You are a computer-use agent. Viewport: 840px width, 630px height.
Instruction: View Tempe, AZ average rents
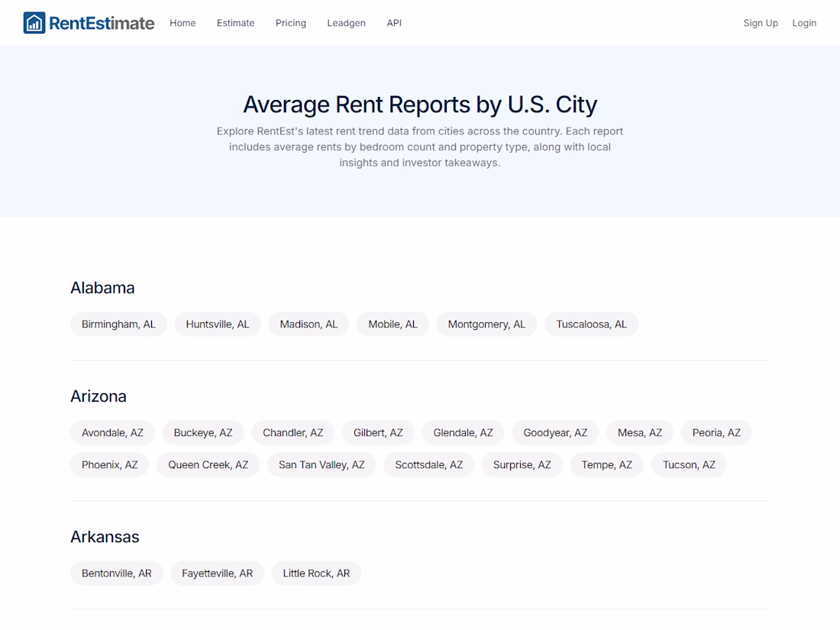(x=606, y=465)
